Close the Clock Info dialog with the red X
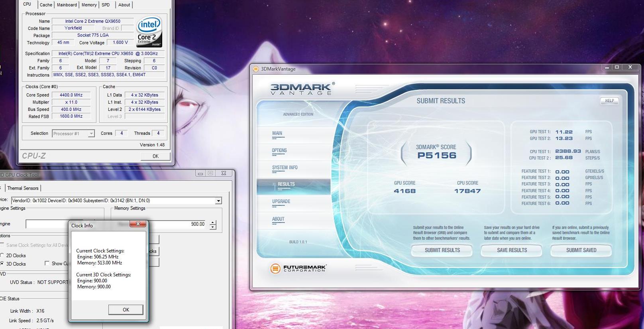 tap(138, 224)
